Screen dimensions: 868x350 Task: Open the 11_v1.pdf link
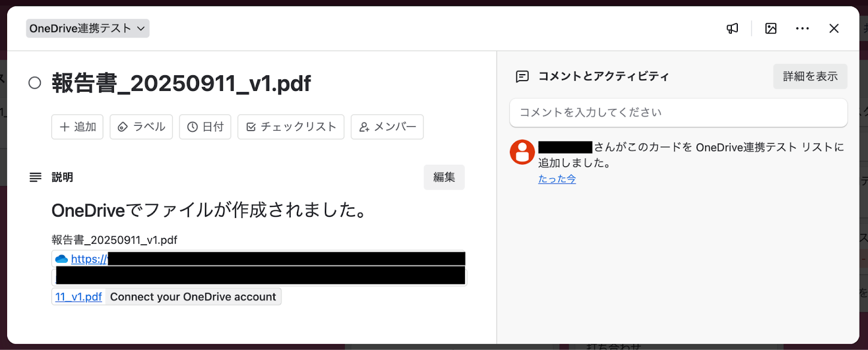[79, 297]
